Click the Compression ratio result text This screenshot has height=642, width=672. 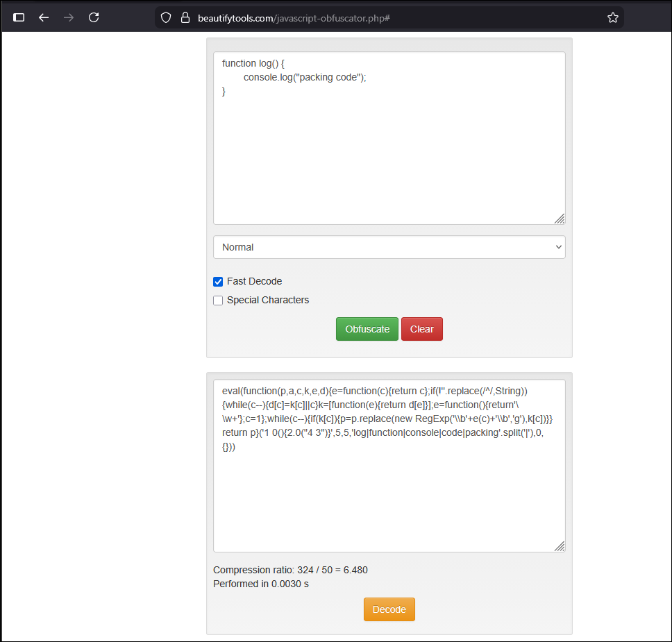click(291, 570)
